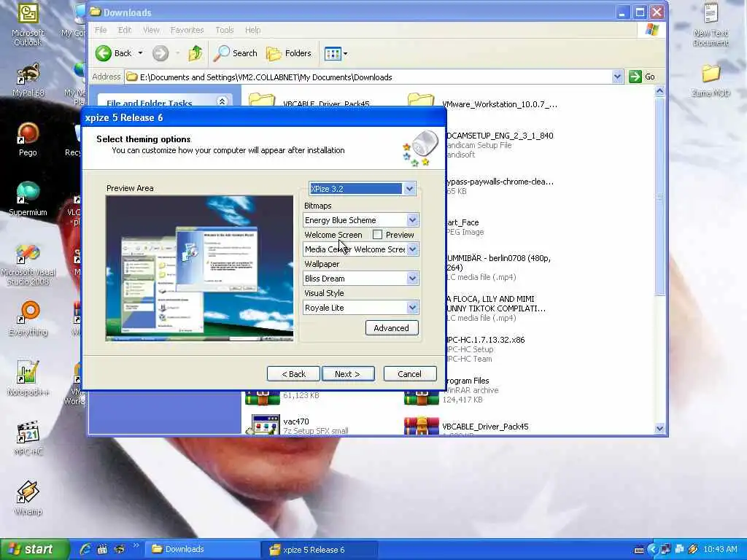Click Next > in the xpize wizard

[x=348, y=374]
